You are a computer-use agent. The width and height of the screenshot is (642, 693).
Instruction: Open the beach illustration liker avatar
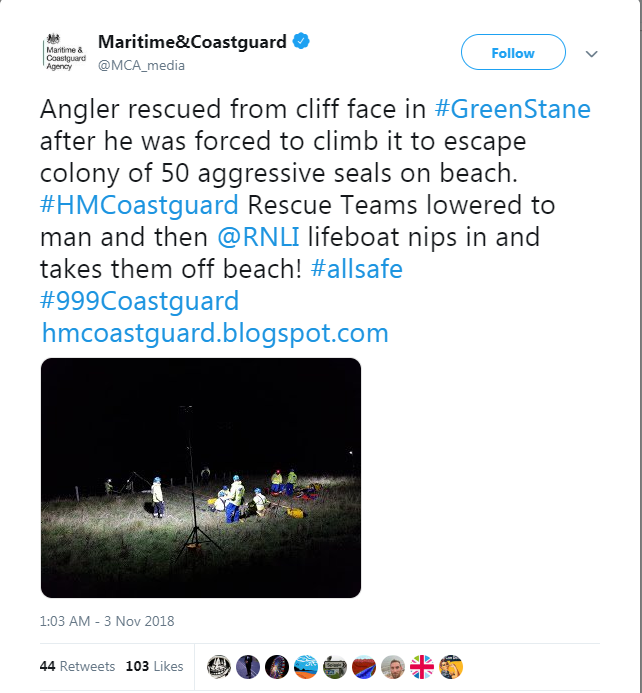(x=306, y=667)
